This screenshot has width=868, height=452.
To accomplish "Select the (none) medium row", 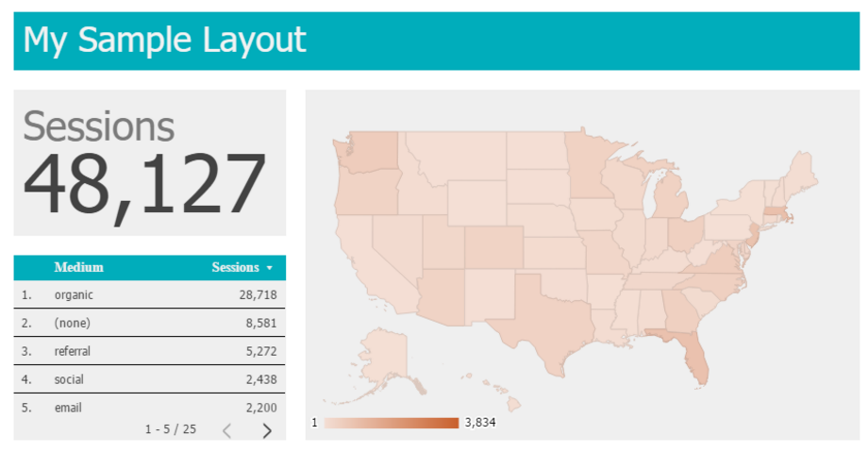I will click(149, 323).
